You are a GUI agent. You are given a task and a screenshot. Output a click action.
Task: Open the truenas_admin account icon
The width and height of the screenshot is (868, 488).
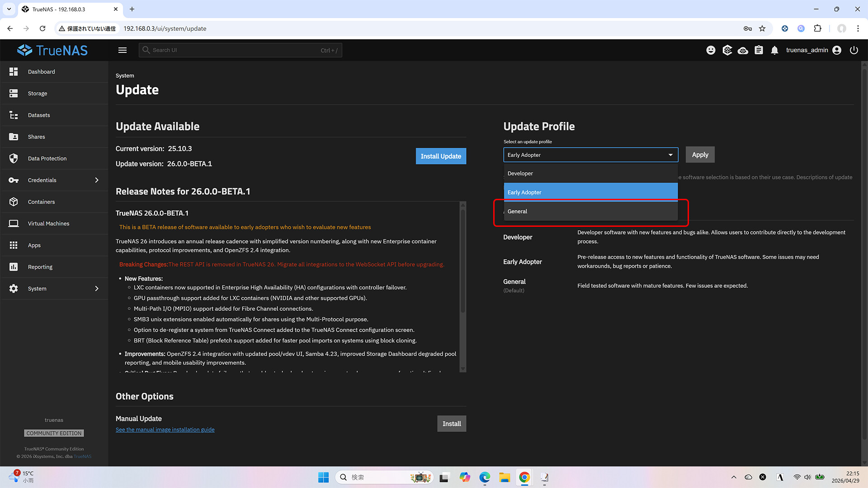tap(837, 50)
